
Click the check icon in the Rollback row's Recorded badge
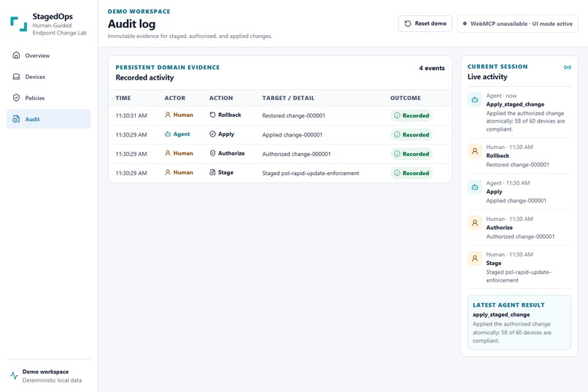pos(397,115)
